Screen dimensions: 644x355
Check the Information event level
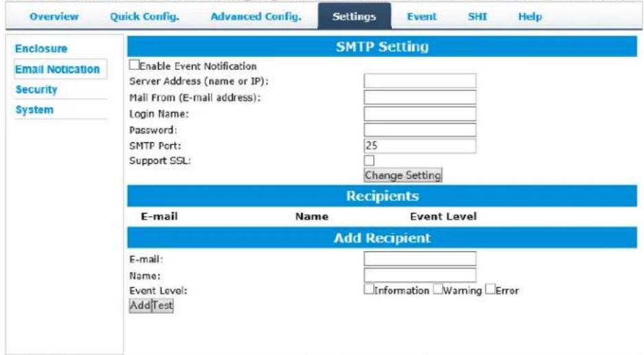pos(369,289)
